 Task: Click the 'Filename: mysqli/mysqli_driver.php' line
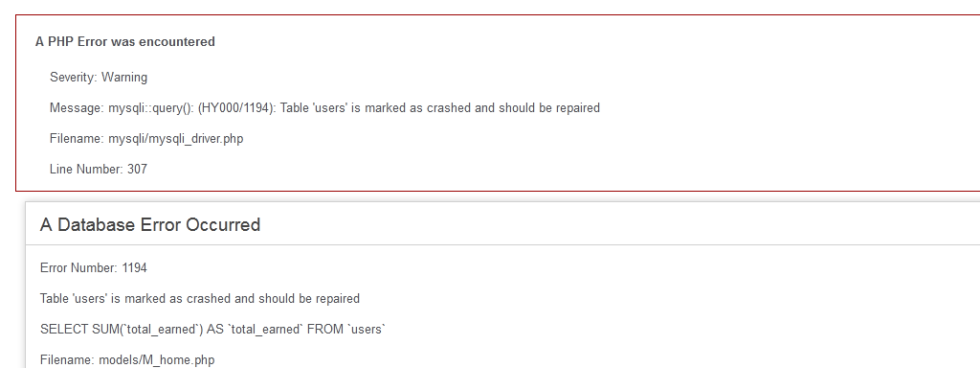click(x=146, y=139)
